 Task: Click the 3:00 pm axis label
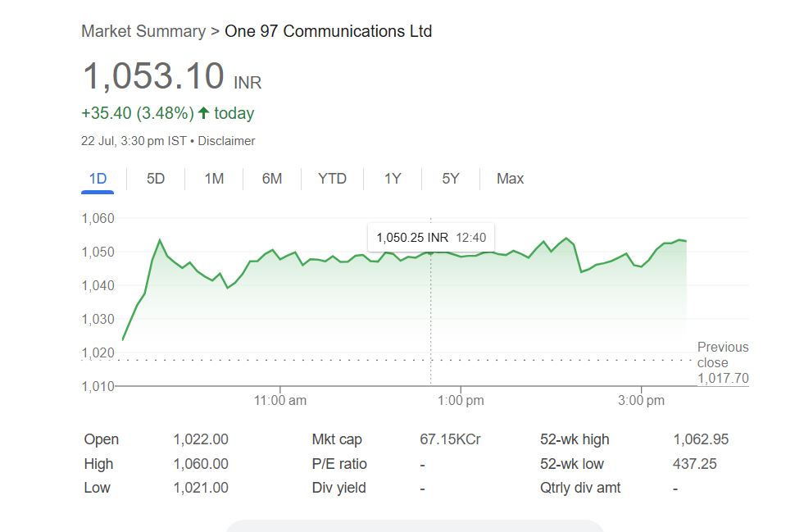tap(642, 401)
